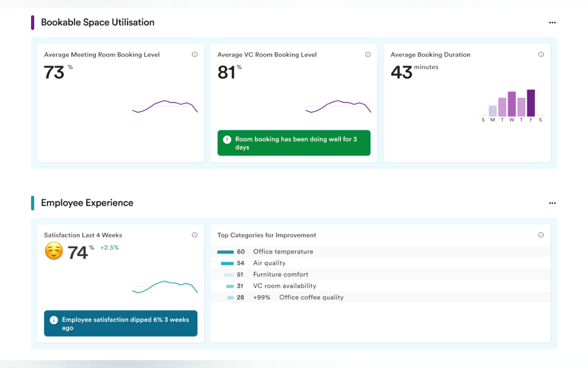The image size is (588, 368).
Task: Select the Office coffee quality row
Action: coord(311,297)
